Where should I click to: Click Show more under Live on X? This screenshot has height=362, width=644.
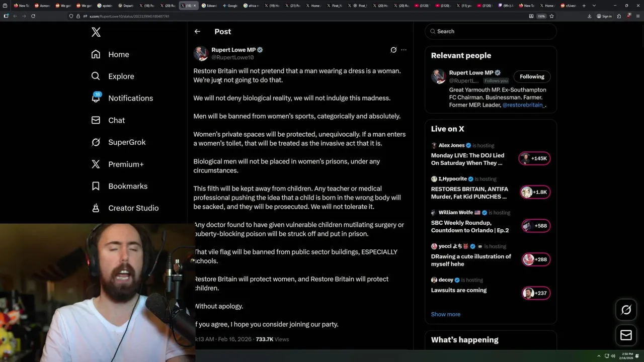(x=445, y=314)
